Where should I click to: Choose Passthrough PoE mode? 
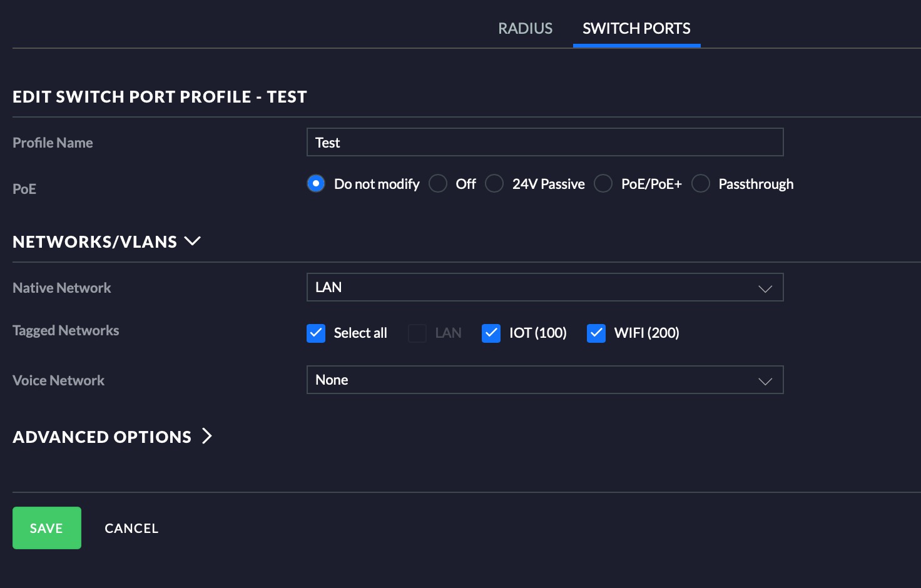(x=701, y=184)
